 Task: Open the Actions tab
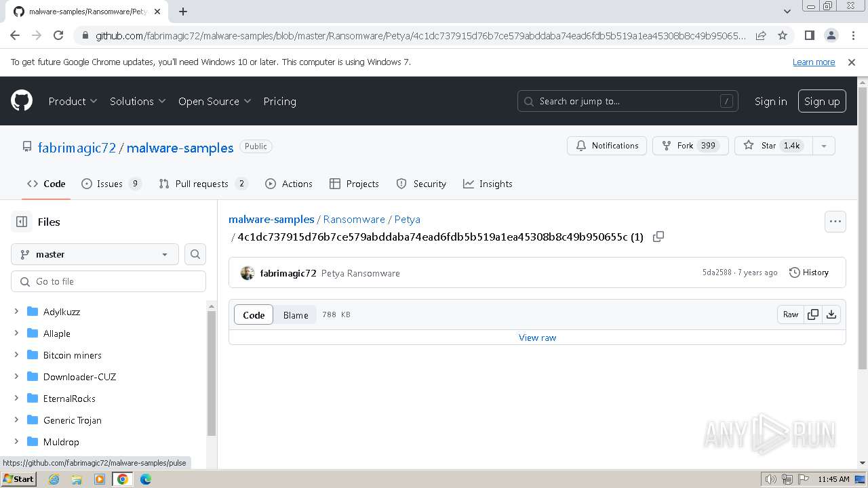[x=289, y=184]
